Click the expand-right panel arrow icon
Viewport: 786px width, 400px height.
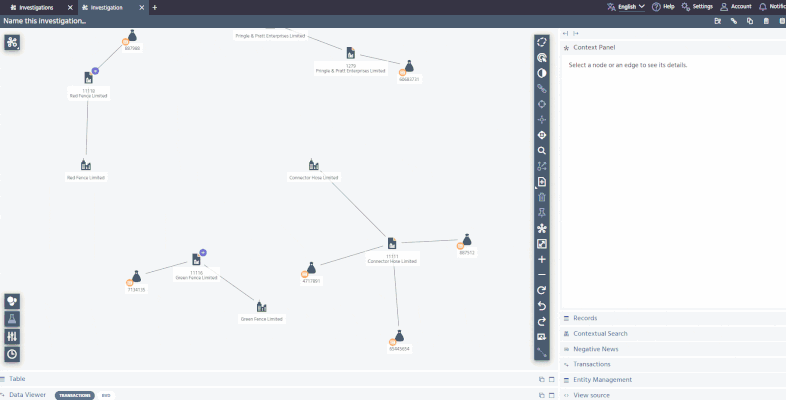pyautogui.click(x=576, y=34)
